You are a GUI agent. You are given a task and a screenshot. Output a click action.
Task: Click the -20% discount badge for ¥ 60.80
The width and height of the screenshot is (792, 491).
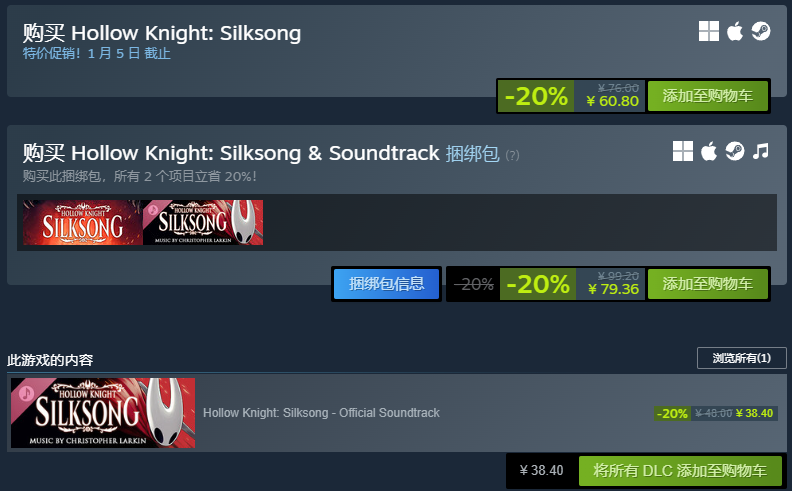point(536,96)
